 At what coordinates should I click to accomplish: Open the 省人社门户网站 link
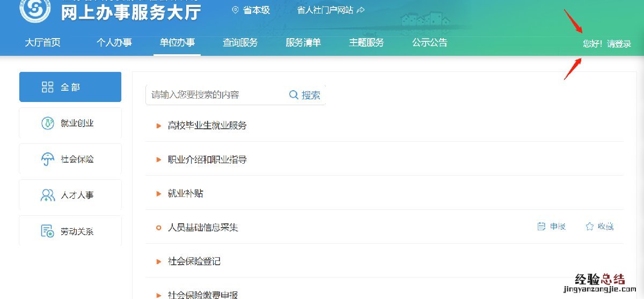click(x=325, y=10)
